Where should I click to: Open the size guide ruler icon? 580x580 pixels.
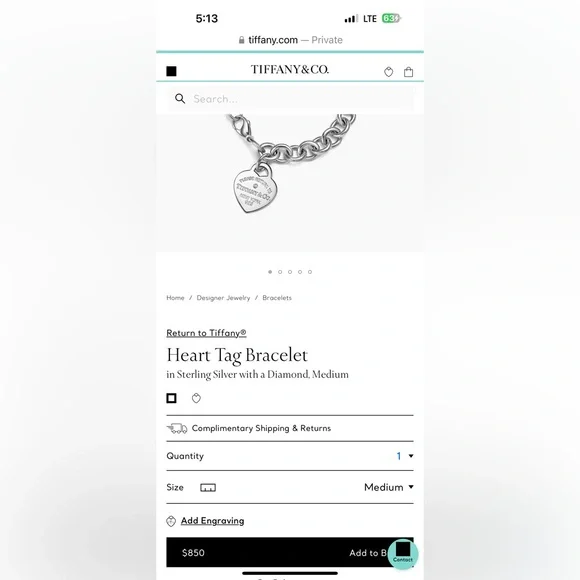point(208,488)
